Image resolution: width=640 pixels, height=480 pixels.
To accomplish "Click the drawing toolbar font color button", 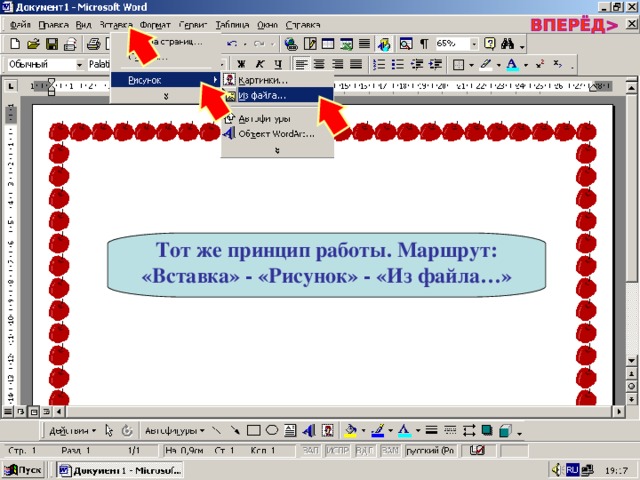I will [x=404, y=430].
